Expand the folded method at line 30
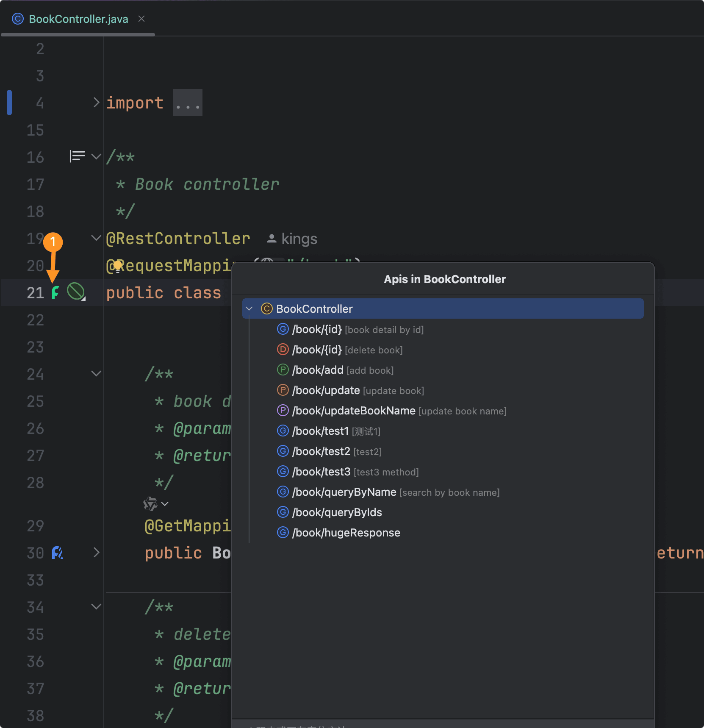Image resolution: width=704 pixels, height=728 pixels. coord(96,553)
